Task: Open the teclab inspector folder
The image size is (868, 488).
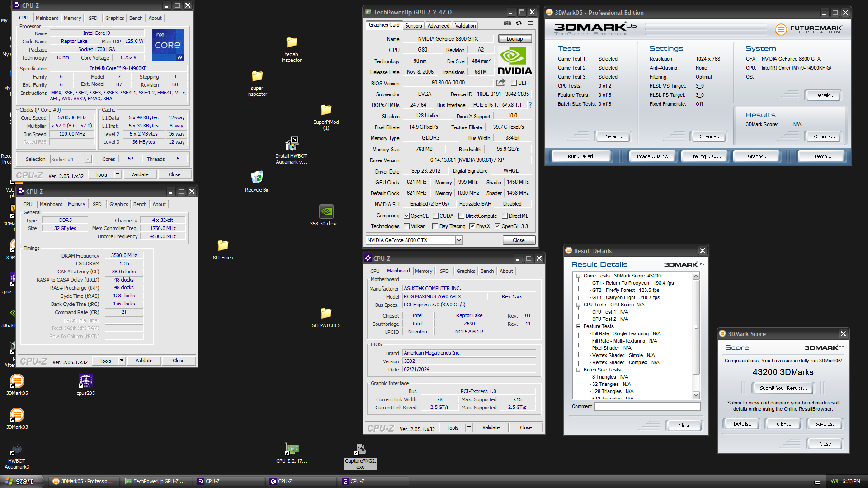Action: [292, 49]
